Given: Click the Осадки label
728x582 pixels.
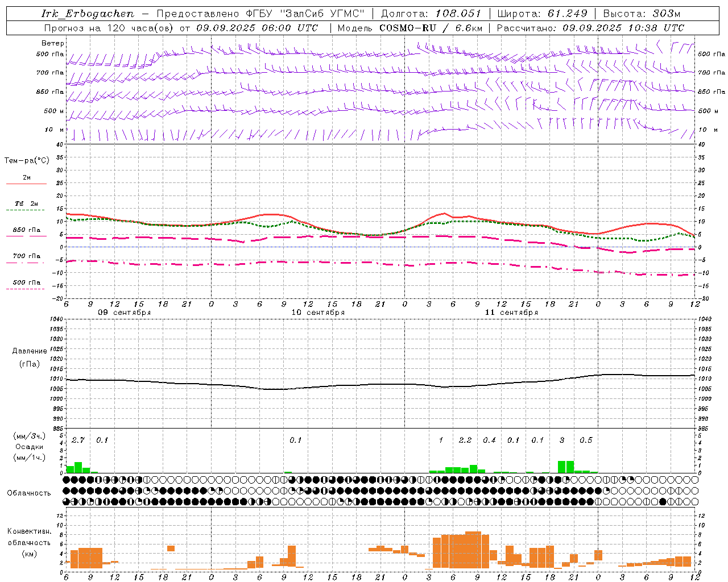Looking at the screenshot, I should (30, 447).
